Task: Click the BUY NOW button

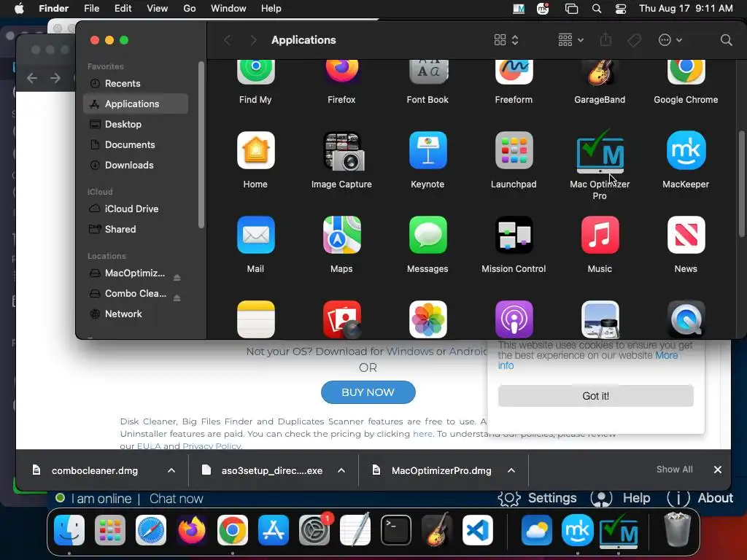Action: [x=368, y=392]
